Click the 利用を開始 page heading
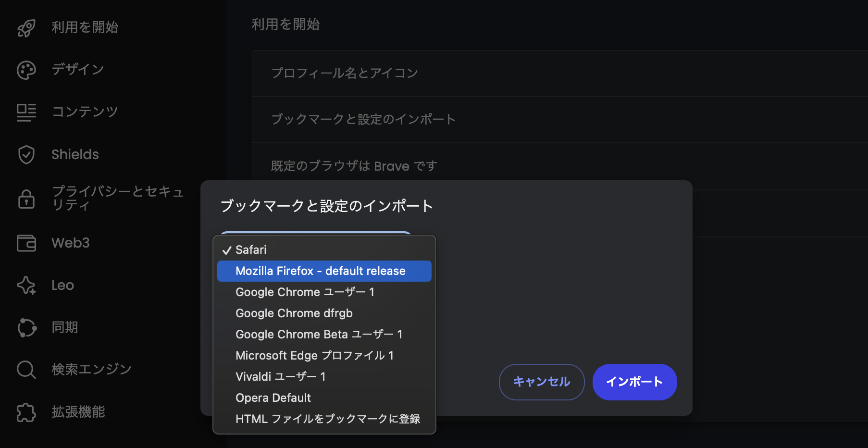868x448 pixels. (286, 25)
